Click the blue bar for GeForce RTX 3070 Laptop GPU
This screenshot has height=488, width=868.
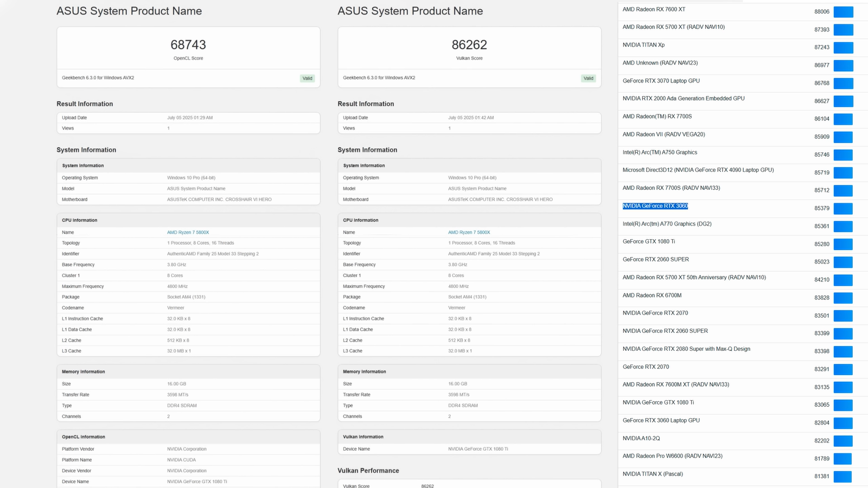point(843,84)
